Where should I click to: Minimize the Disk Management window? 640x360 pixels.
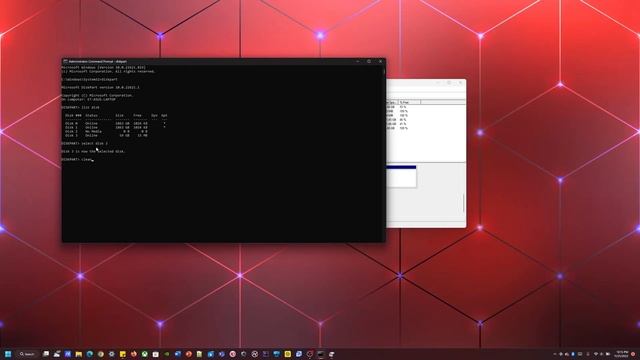[438, 82]
